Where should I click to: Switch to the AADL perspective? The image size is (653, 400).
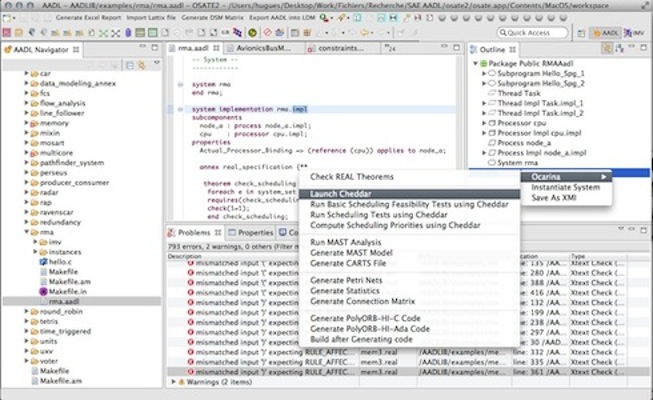point(606,33)
